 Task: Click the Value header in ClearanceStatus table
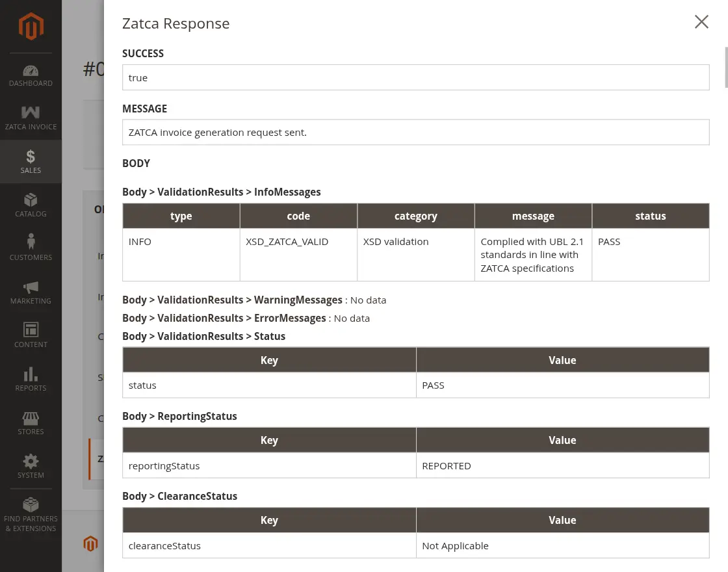pyautogui.click(x=563, y=520)
